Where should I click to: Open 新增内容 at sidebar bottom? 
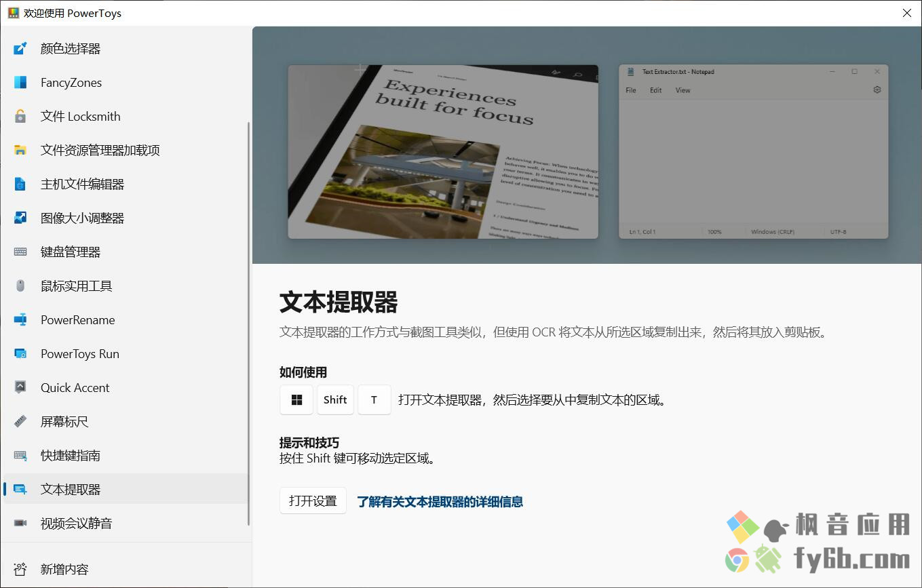(x=126, y=569)
